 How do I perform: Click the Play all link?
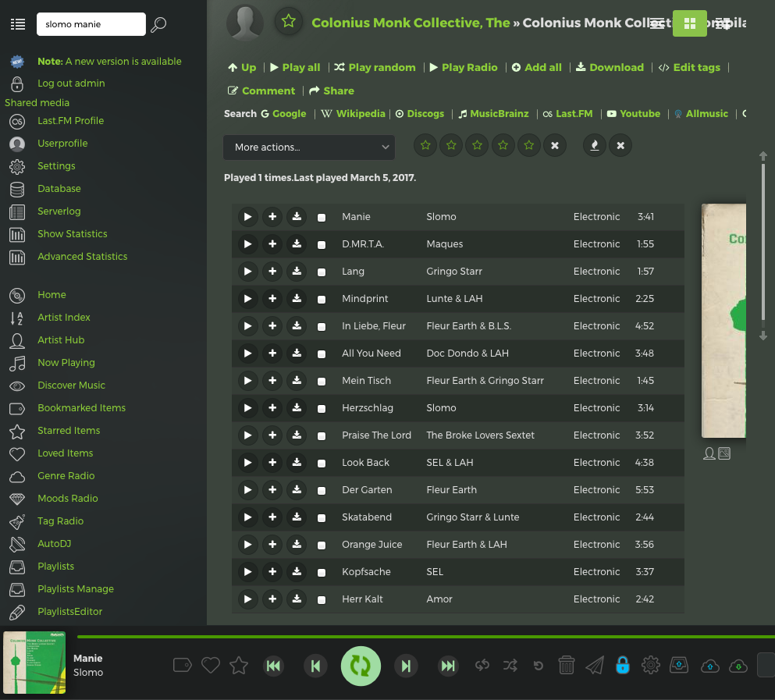[x=296, y=68]
